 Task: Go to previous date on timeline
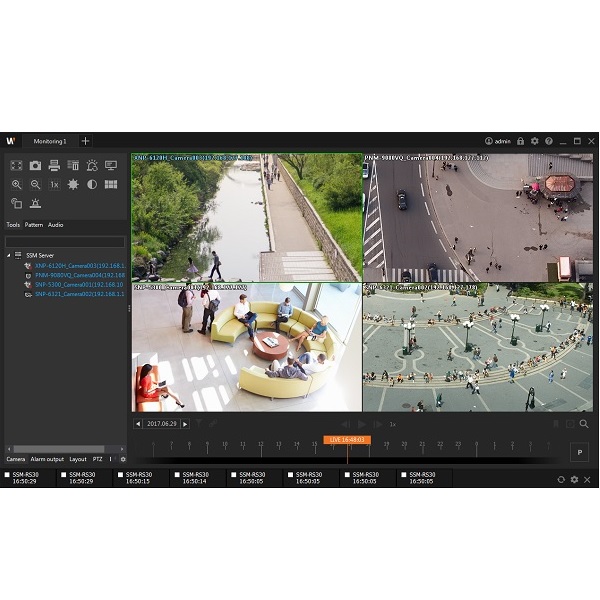click(x=138, y=424)
